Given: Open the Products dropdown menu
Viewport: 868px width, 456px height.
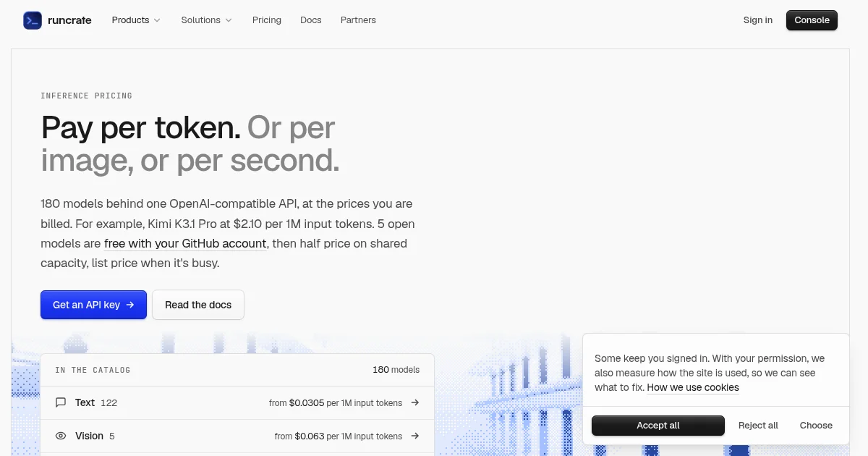Looking at the screenshot, I should [x=136, y=20].
